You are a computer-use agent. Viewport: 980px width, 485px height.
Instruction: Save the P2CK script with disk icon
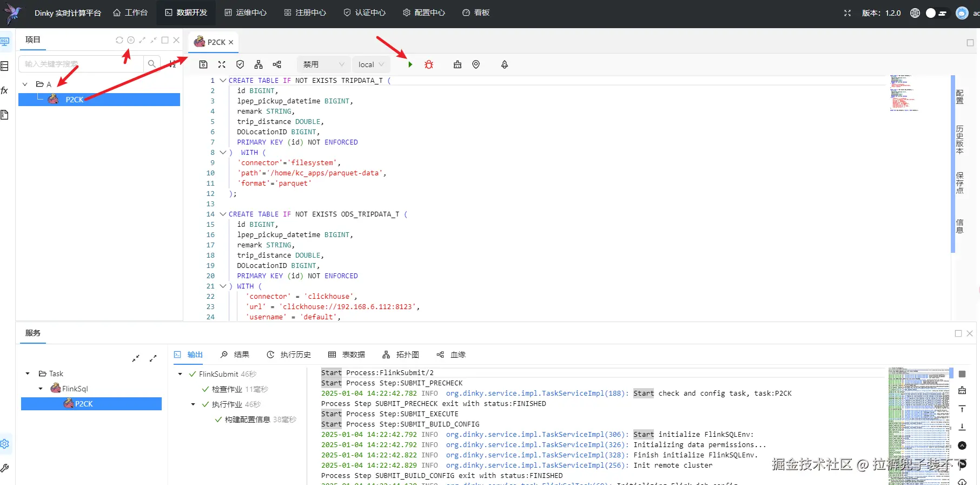[x=203, y=64]
